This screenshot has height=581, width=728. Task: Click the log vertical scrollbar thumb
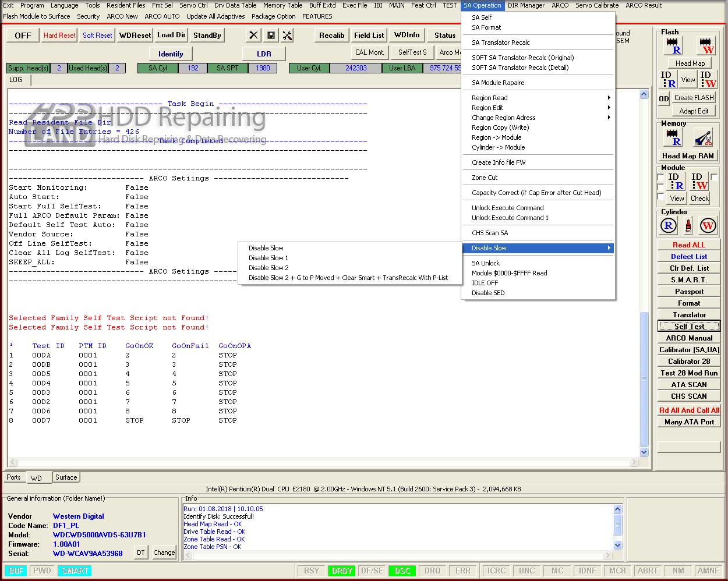(644, 378)
